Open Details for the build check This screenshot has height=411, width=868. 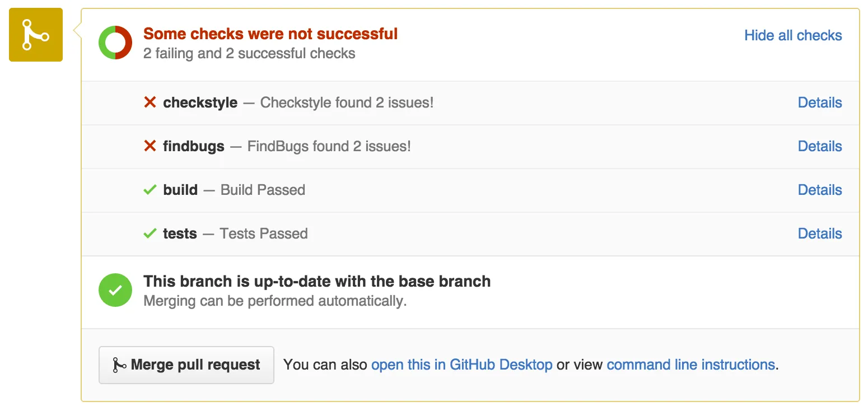(x=819, y=190)
